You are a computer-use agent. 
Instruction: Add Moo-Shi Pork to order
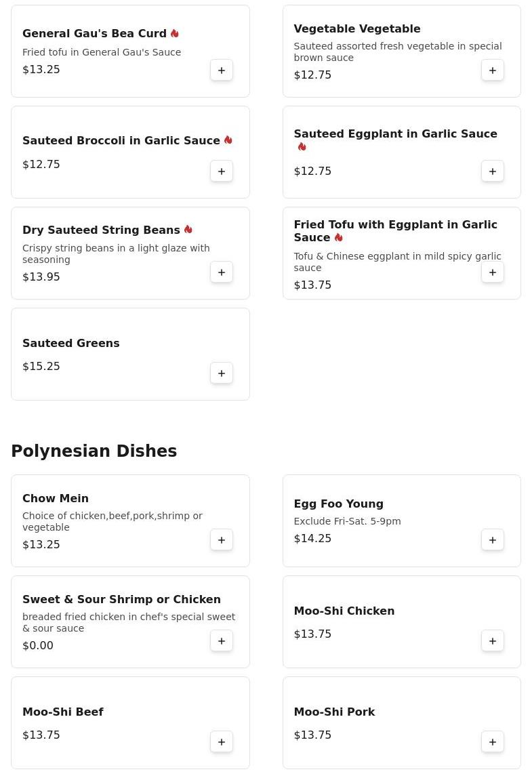[493, 742]
